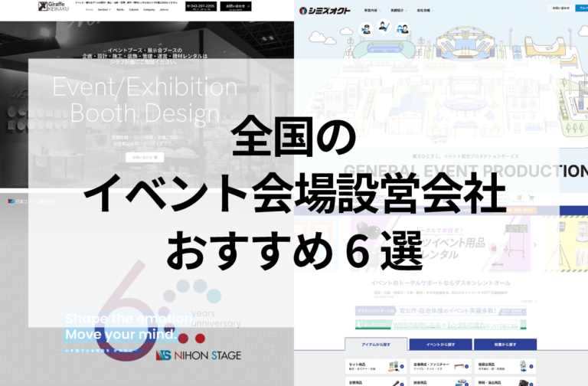
Task: Select the イベントから探す tab
Action: point(441,345)
